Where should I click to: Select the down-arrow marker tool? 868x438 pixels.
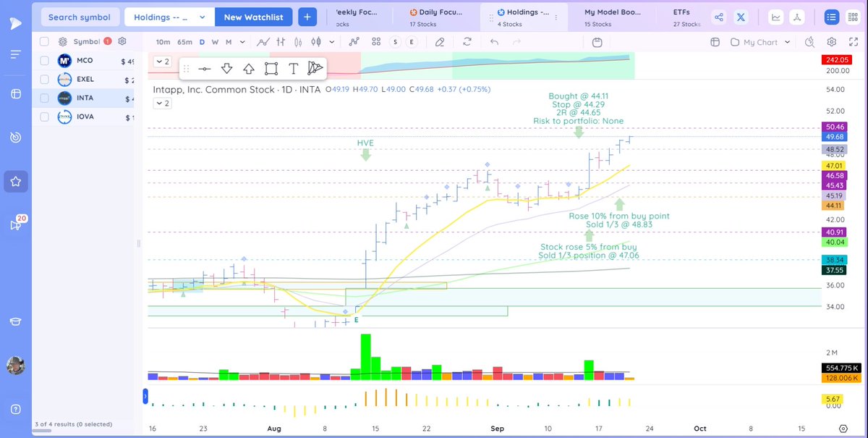(x=227, y=69)
